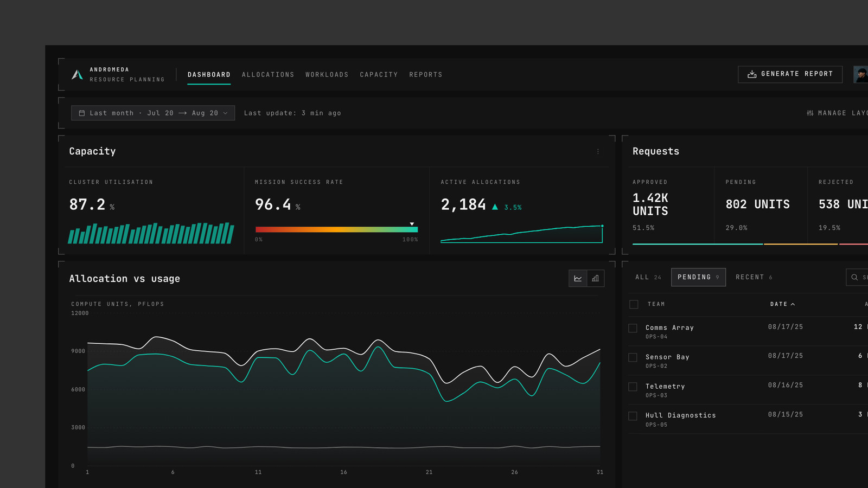The width and height of the screenshot is (868, 488).
Task: Click the active allocations sparkline chart
Action: point(522,234)
